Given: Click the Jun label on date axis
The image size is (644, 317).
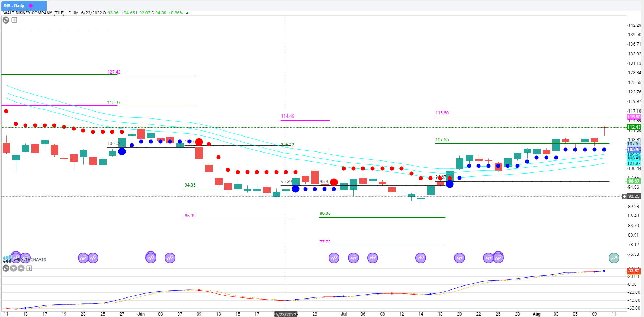Looking at the screenshot, I should point(141,314).
